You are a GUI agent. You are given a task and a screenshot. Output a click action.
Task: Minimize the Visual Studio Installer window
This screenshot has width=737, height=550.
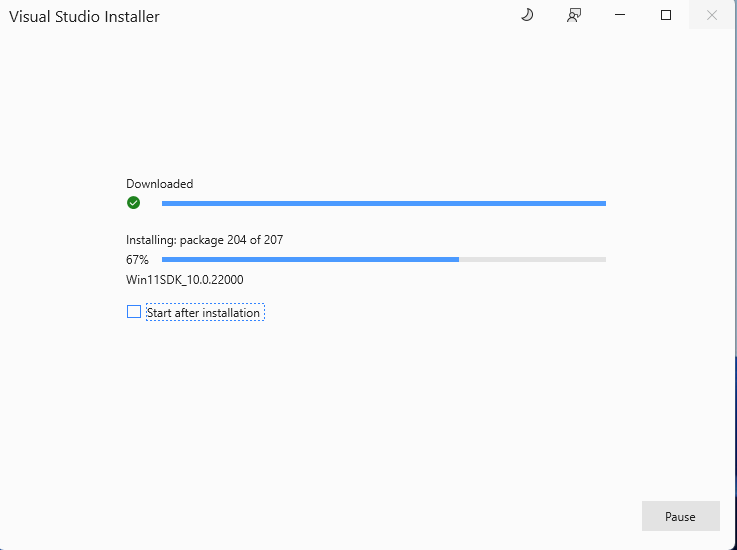[619, 15]
